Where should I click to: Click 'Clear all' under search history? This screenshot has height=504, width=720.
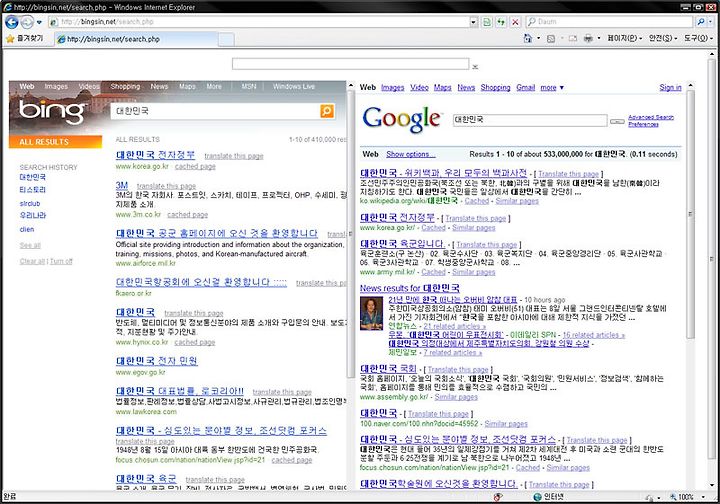(x=32, y=261)
